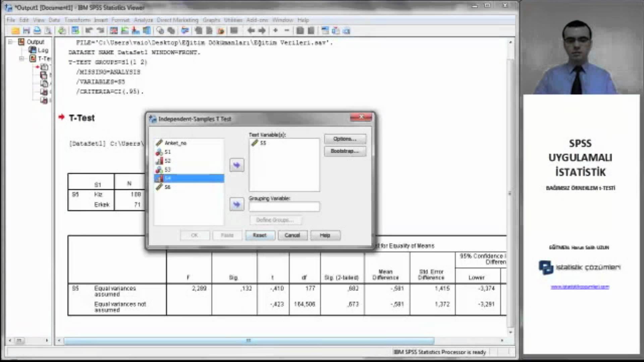Open the Edit menu
The height and width of the screenshot is (362, 644).
point(24,20)
